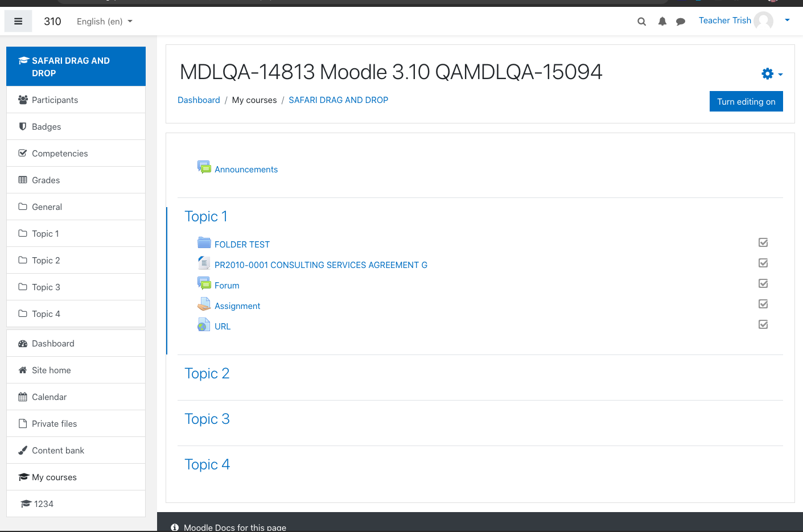Viewport: 803px width, 532px height.
Task: Open Content bank in the sidebar
Action: click(76, 450)
